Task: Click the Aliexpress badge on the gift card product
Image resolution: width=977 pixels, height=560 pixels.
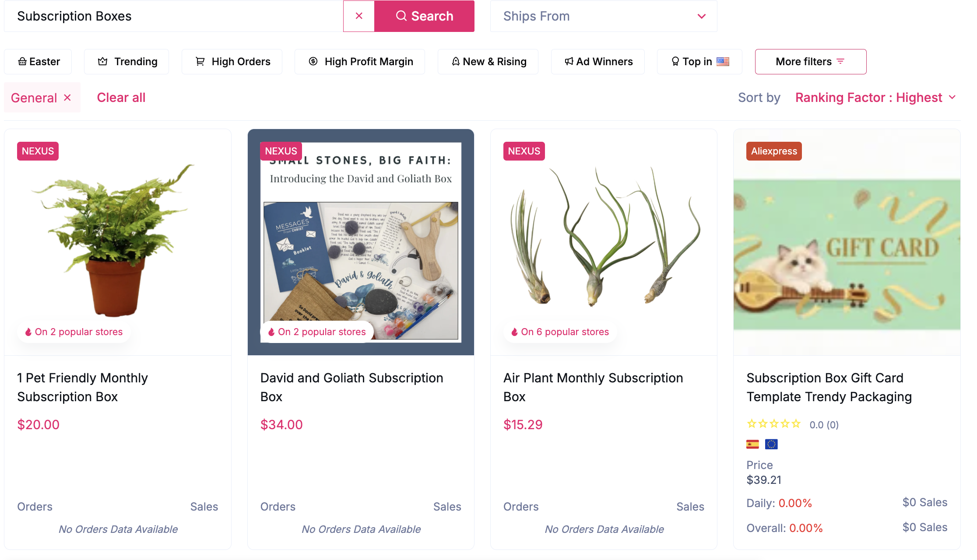Action: (773, 150)
